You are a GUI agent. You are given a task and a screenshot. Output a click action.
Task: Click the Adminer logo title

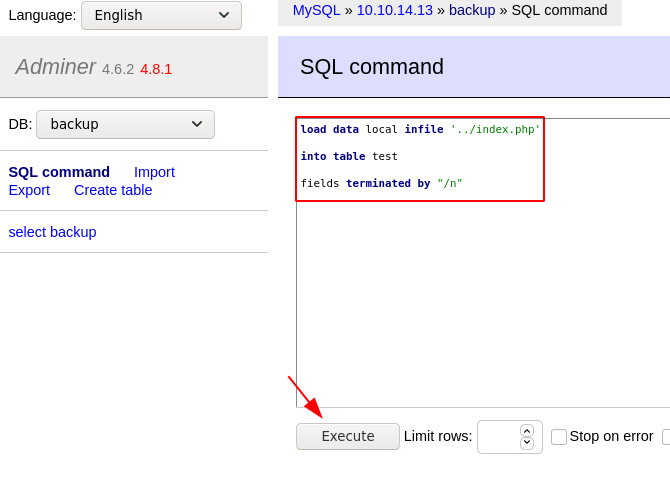55,67
